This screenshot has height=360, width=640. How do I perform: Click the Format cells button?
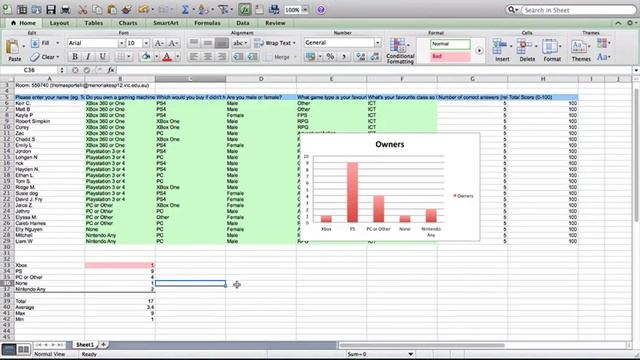[x=552, y=50]
